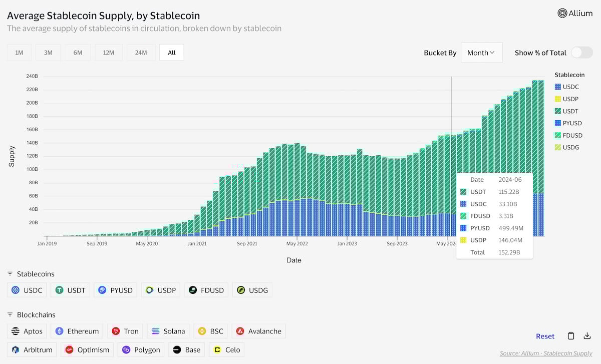601x364 pixels.
Task: Click the Solana blockchain icon chip
Action: pos(168,331)
